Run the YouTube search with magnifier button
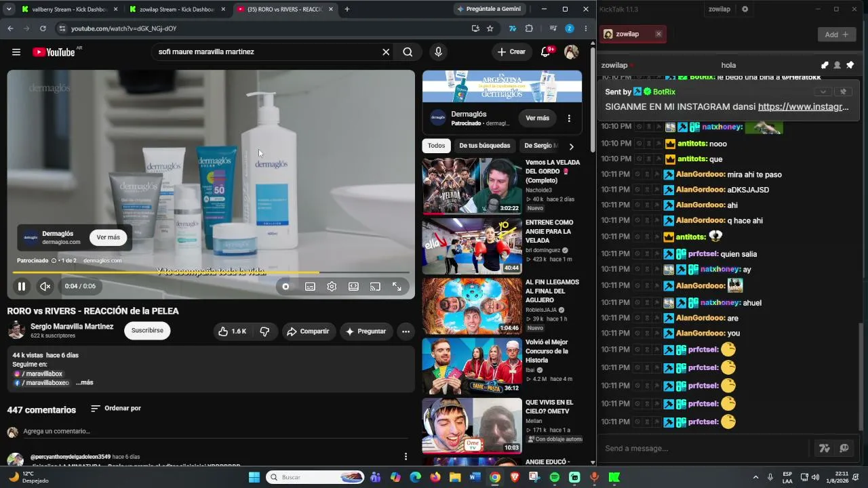Image resolution: width=868 pixels, height=488 pixels. [x=408, y=52]
